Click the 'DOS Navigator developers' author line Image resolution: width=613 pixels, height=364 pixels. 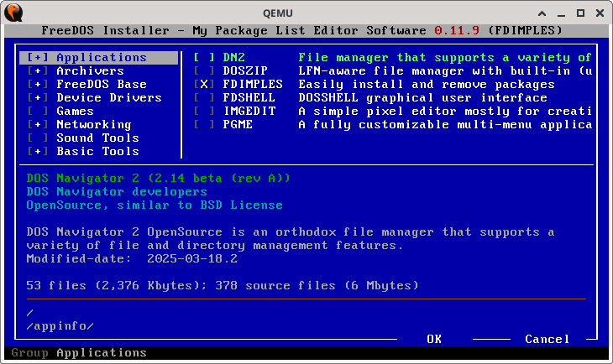pyautogui.click(x=117, y=191)
